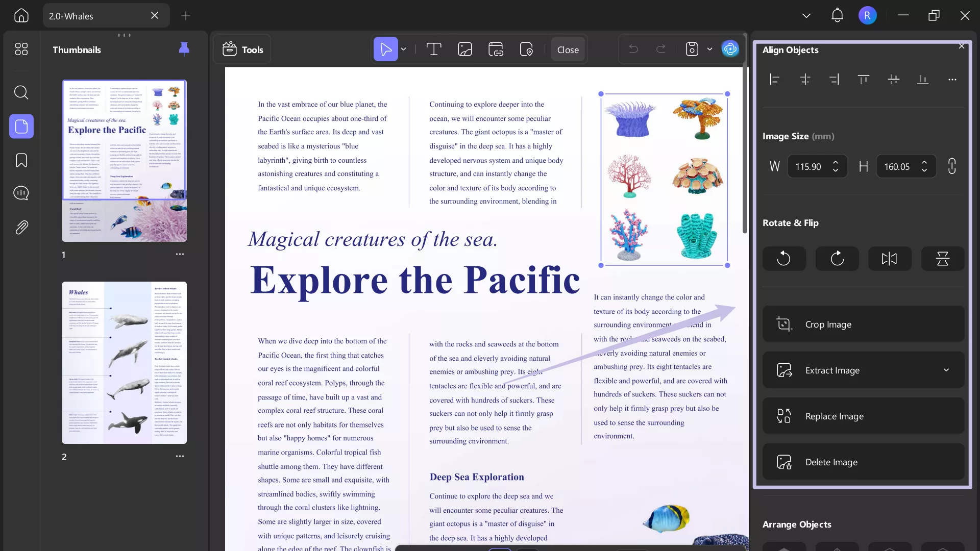Screen dimensions: 980x551
Task: Open the Tools menu
Action: pos(243,49)
